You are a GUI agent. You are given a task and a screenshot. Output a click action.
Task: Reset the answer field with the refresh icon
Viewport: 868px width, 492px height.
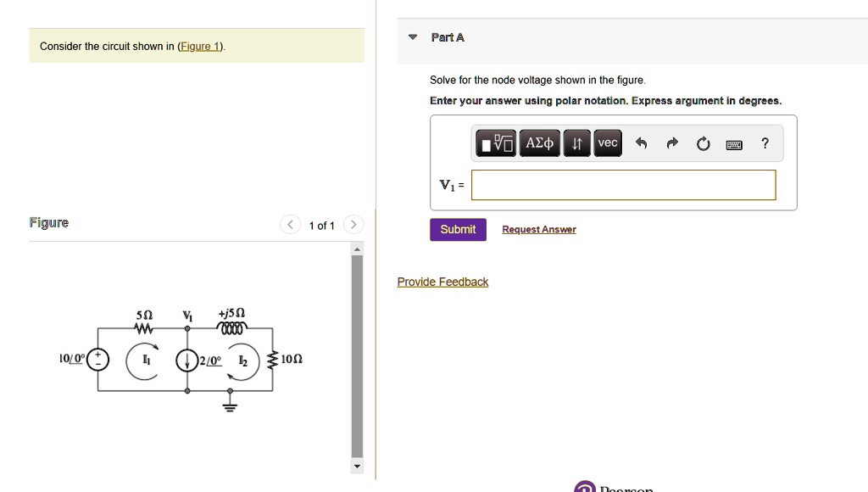(x=703, y=143)
